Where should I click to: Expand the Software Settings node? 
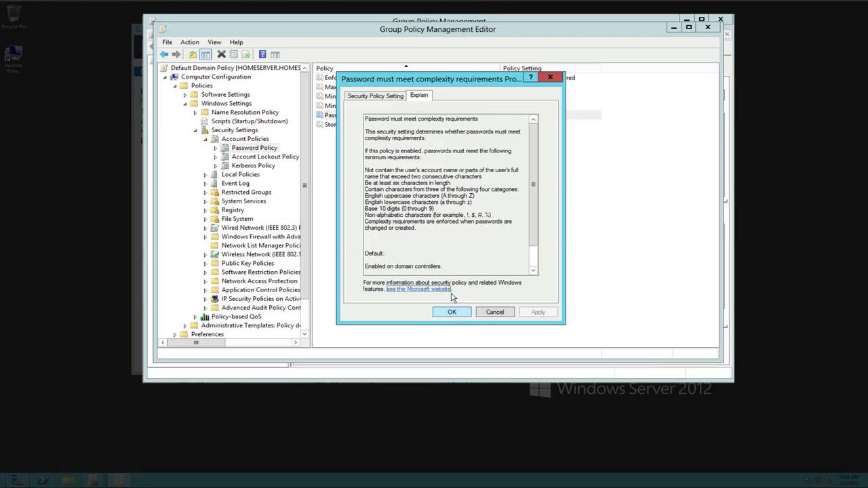pos(185,95)
